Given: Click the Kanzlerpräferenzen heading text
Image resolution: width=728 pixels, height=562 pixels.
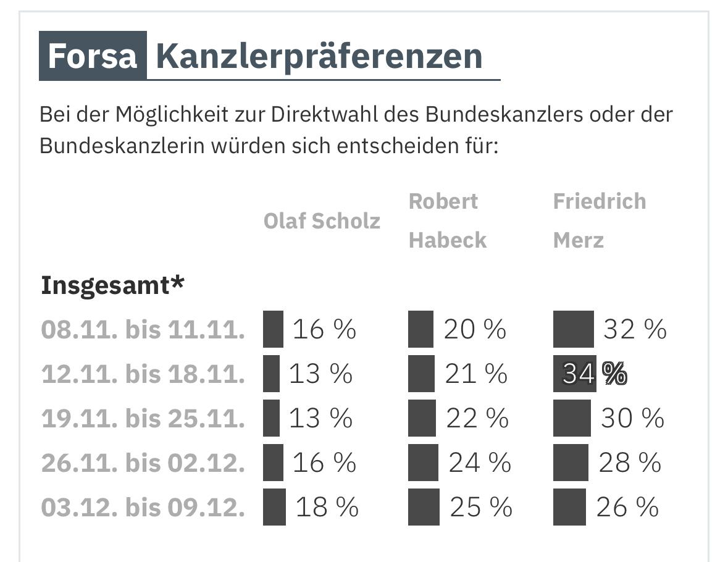Looking at the screenshot, I should point(319,56).
